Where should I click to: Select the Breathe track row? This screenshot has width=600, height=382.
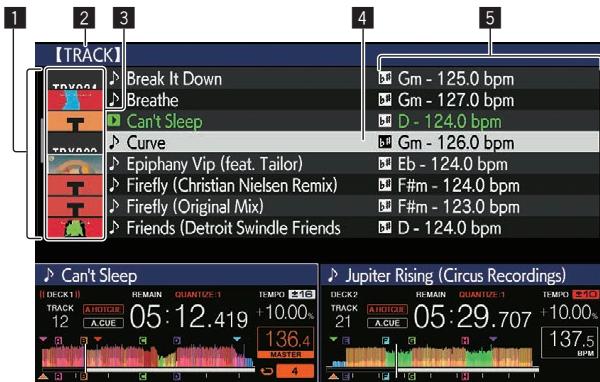coord(352,100)
